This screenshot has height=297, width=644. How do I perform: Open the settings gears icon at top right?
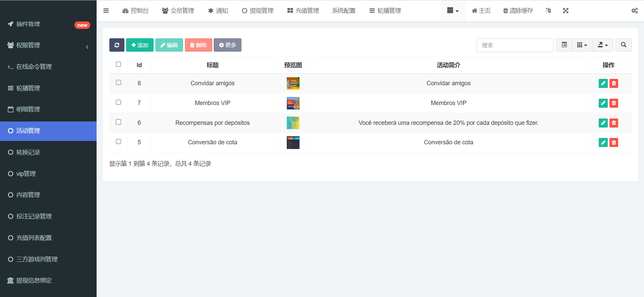tap(634, 11)
